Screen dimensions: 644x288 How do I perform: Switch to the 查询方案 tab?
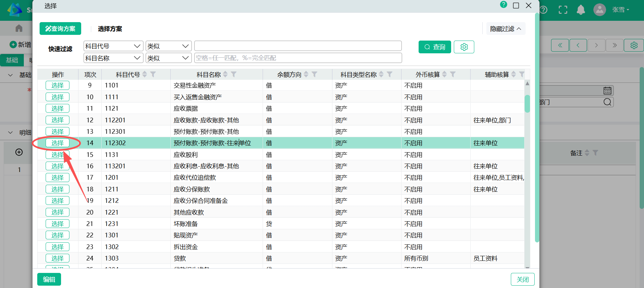pos(60,29)
